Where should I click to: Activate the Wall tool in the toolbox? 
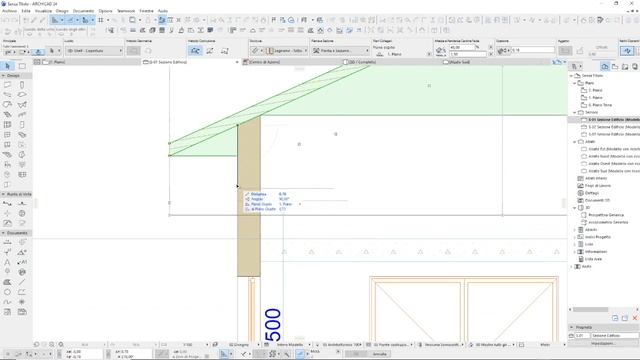[x=7, y=85]
